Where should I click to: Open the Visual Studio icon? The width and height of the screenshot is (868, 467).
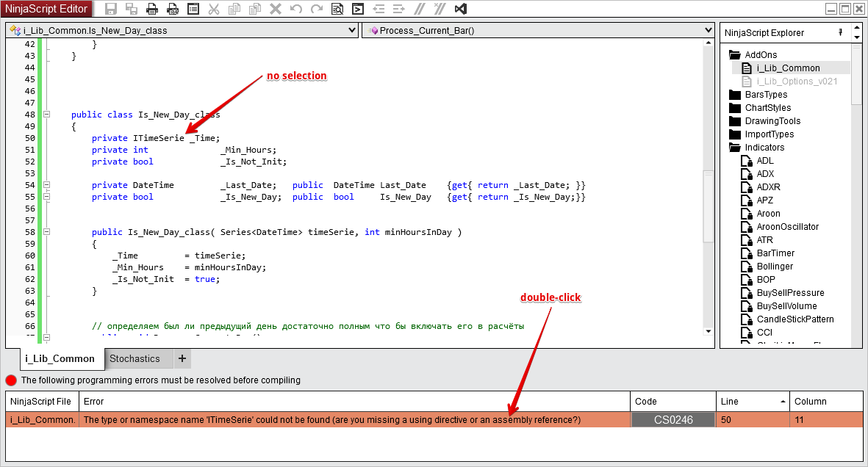(461, 9)
